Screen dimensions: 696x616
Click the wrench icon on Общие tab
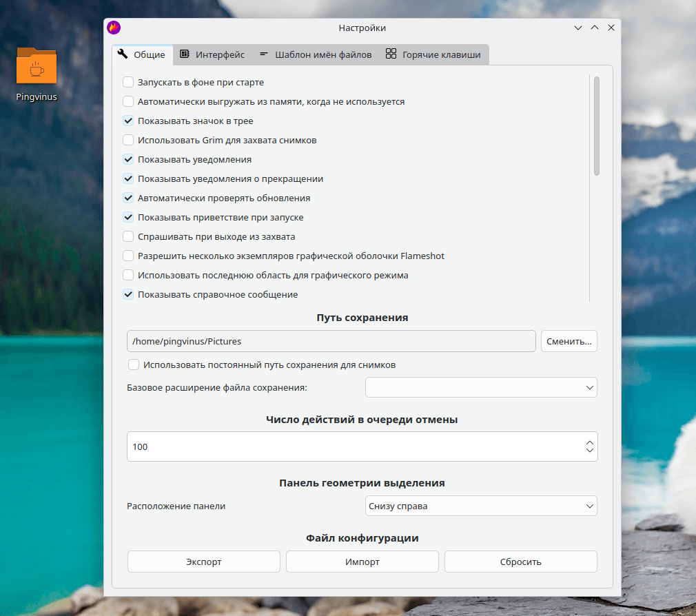tap(123, 54)
